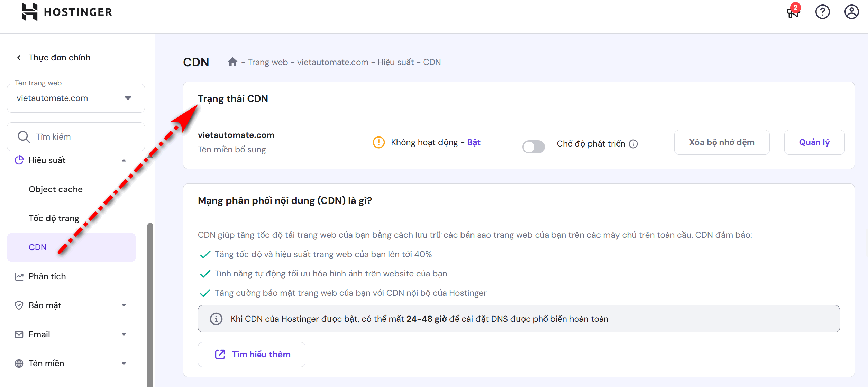Click the vietautomate.com breadcrumb link
The height and width of the screenshot is (387, 868).
click(x=333, y=62)
